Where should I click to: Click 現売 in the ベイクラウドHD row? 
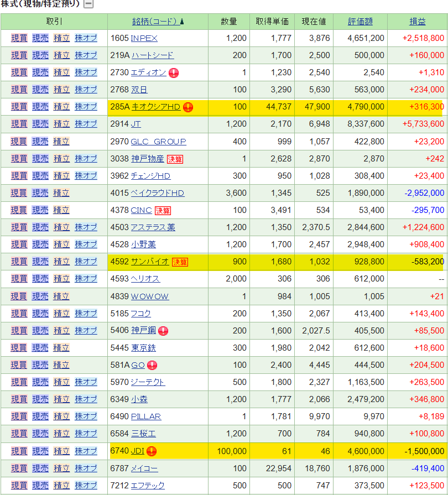pyautogui.click(x=40, y=193)
